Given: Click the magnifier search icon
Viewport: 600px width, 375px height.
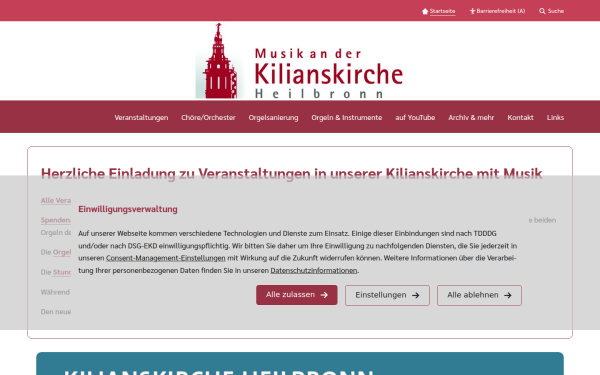Looking at the screenshot, I should point(542,11).
